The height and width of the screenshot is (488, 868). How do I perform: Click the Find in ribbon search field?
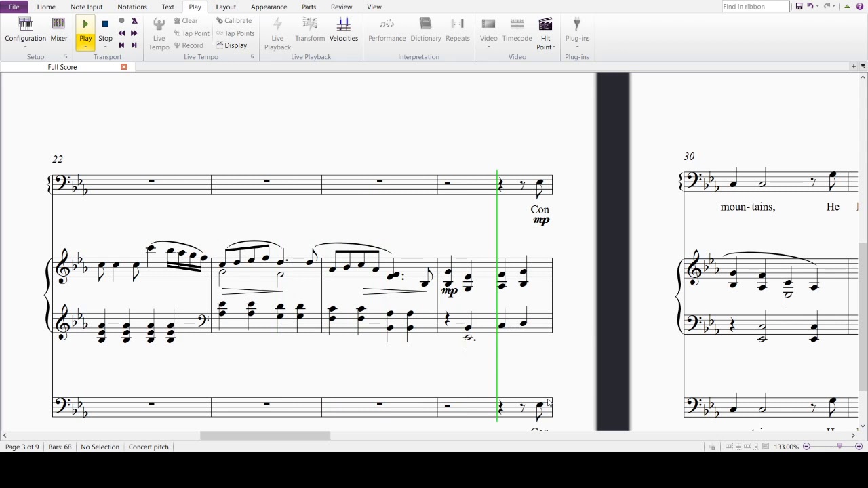[755, 7]
